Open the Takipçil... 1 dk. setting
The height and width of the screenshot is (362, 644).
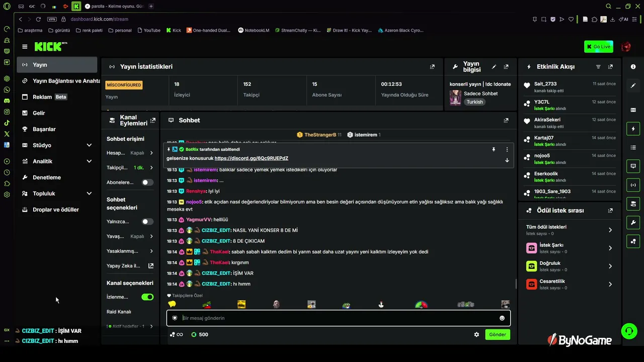(x=130, y=167)
